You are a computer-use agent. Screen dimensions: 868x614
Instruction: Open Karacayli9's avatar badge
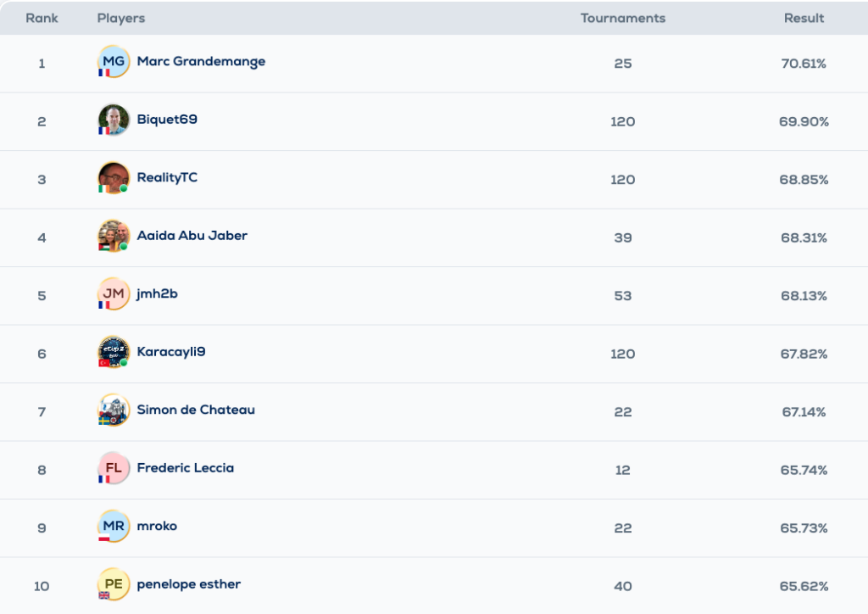114,352
